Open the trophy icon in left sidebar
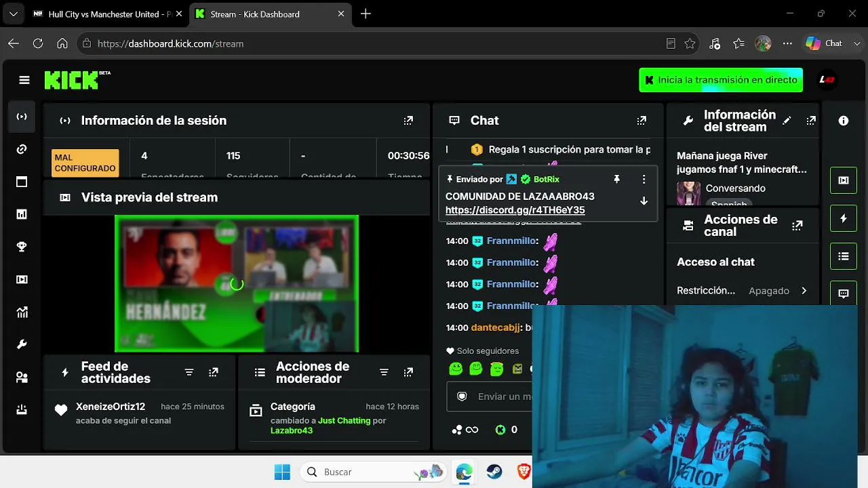The height and width of the screenshot is (488, 868). [x=22, y=247]
